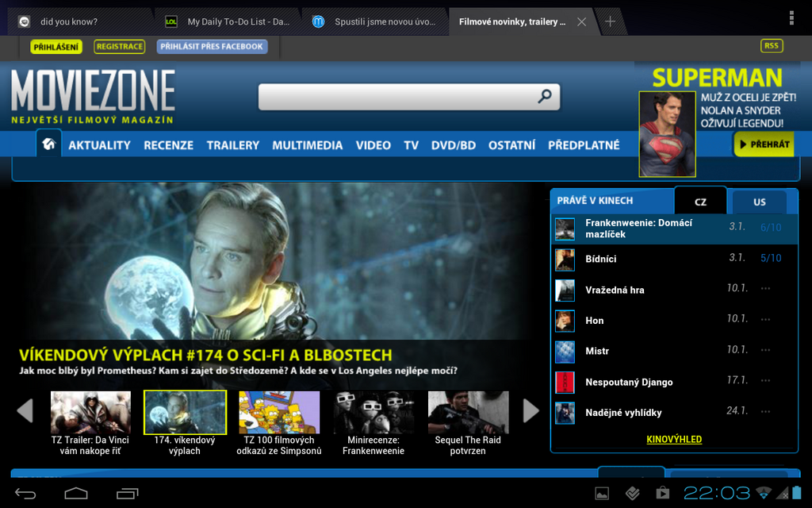
Task: Open the Recenze menu item
Action: (x=168, y=145)
